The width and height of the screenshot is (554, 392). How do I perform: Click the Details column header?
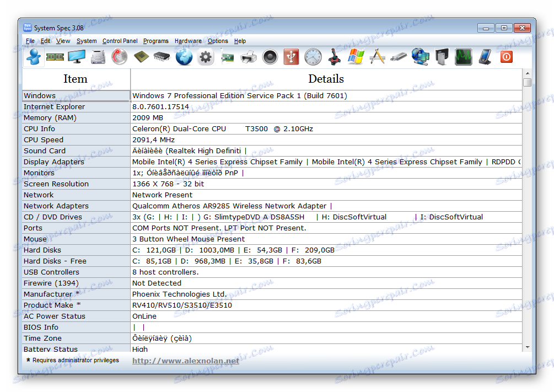coord(326,79)
